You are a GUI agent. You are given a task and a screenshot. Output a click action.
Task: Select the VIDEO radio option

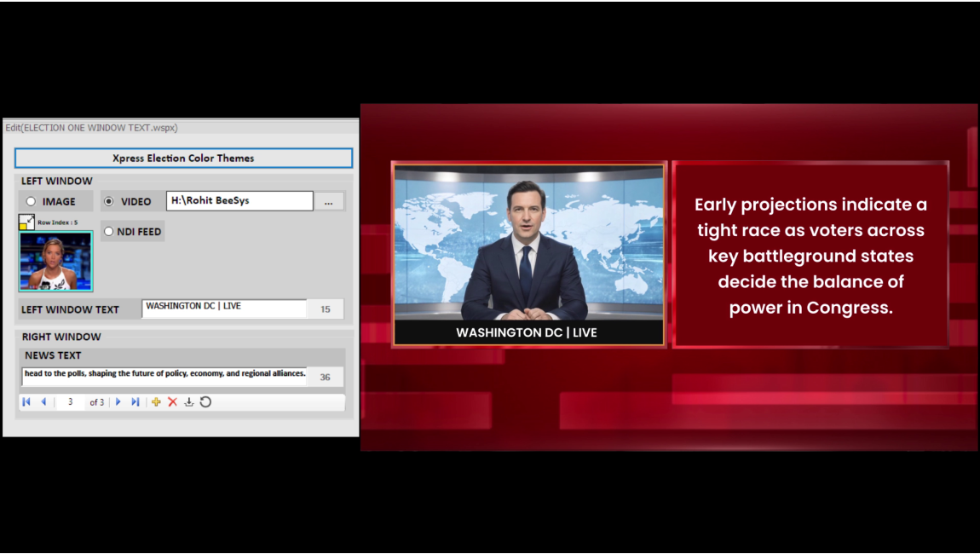[x=108, y=202]
